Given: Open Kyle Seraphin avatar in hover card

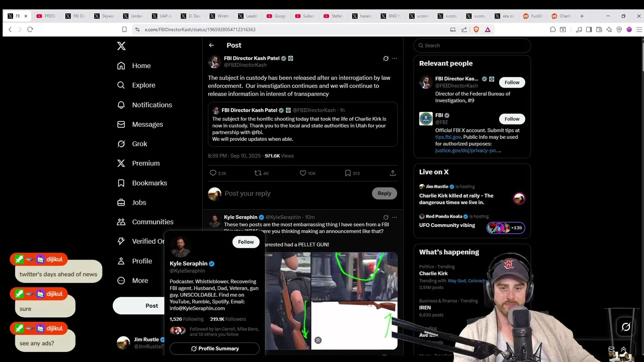Looking at the screenshot, I should [x=180, y=247].
